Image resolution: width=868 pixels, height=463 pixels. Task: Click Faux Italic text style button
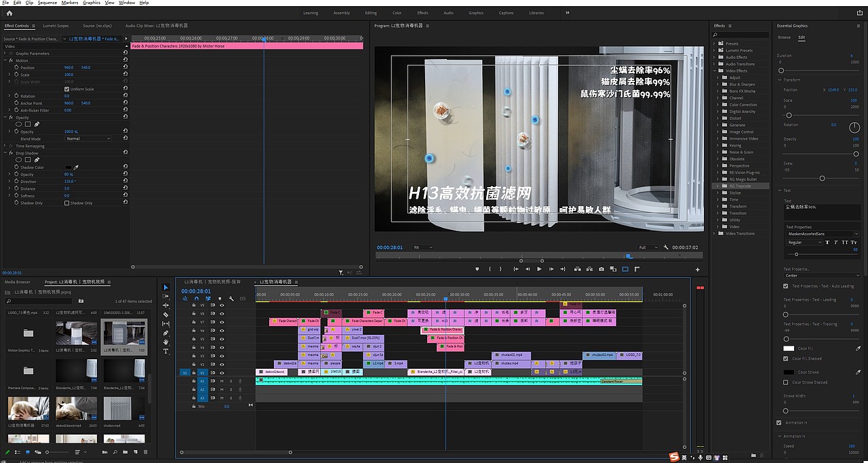pyautogui.click(x=835, y=242)
